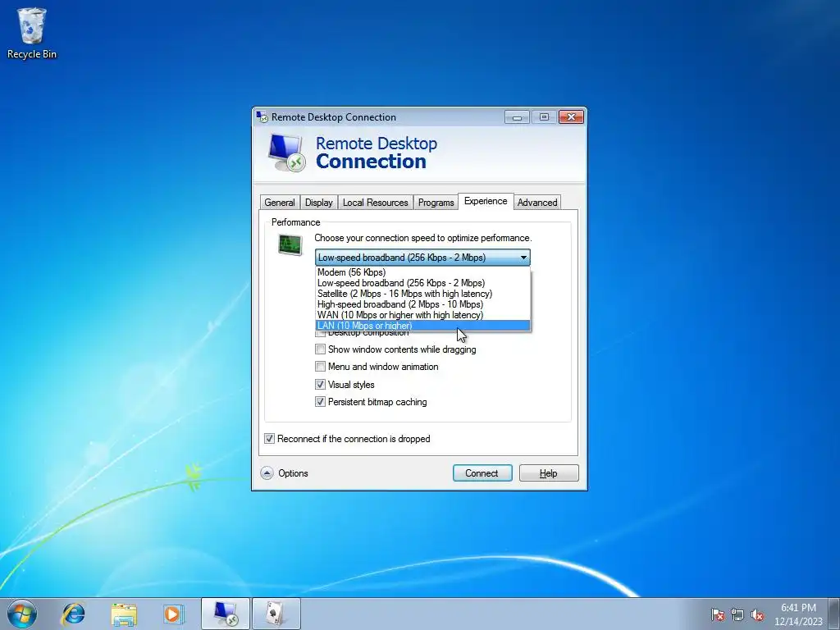Choose WAN (10 Mbps or higher) option
Screen dimensions: 840x630
pyautogui.click(x=423, y=315)
